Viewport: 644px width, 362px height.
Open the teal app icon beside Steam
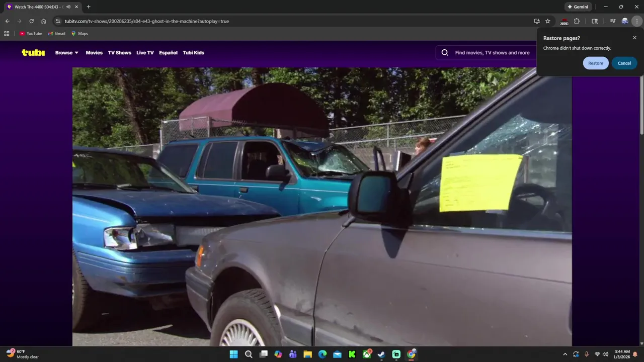coord(396,354)
